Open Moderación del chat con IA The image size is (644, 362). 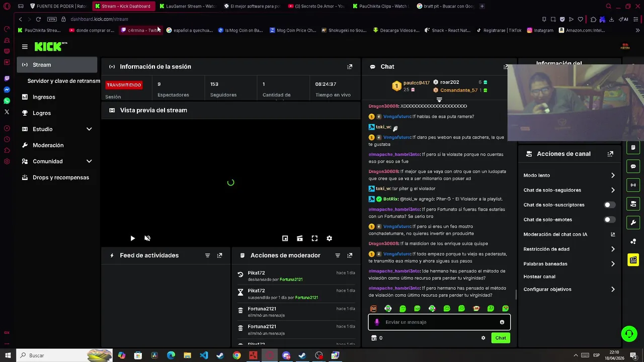click(569, 234)
